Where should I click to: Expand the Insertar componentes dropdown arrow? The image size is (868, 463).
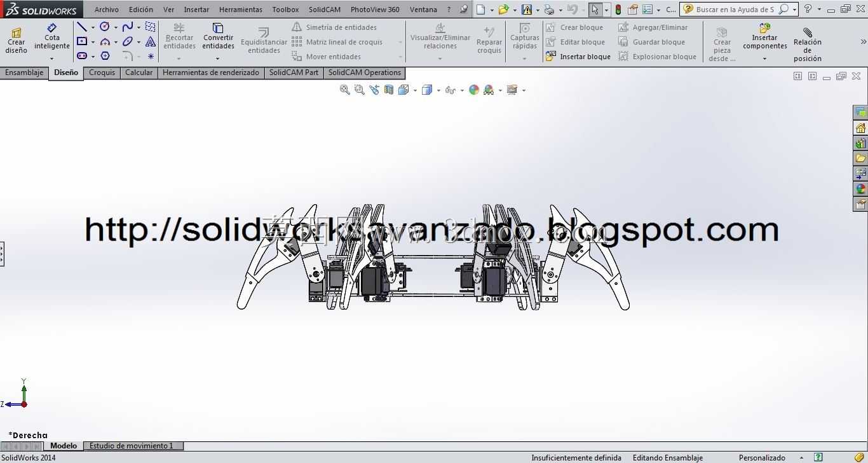[x=764, y=59]
